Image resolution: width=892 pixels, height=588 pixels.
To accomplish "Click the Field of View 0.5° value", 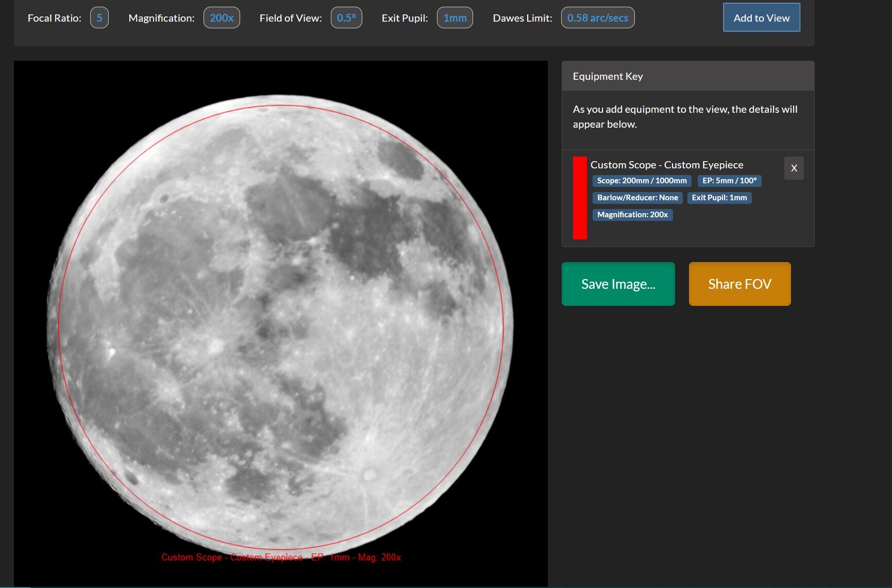I will tap(346, 18).
